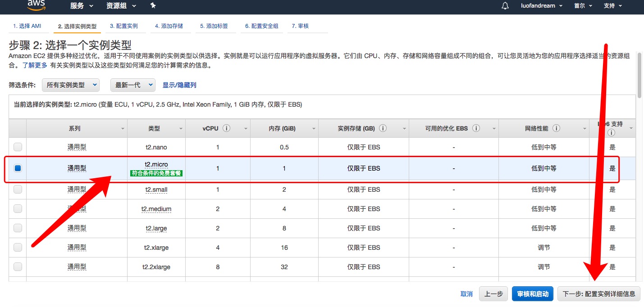Click the t2.2xlarge type name
Image resolution: width=644 pixels, height=307 pixels.
pos(156,267)
